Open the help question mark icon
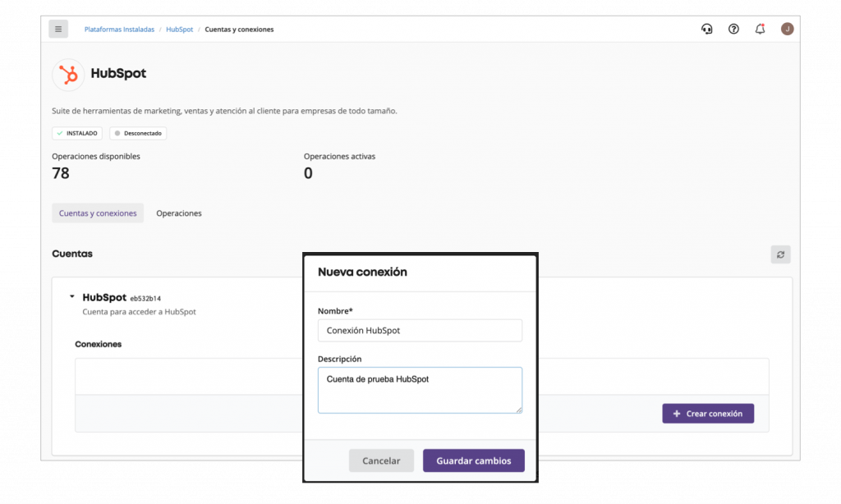Viewport: 841px width, 504px height. coord(733,29)
